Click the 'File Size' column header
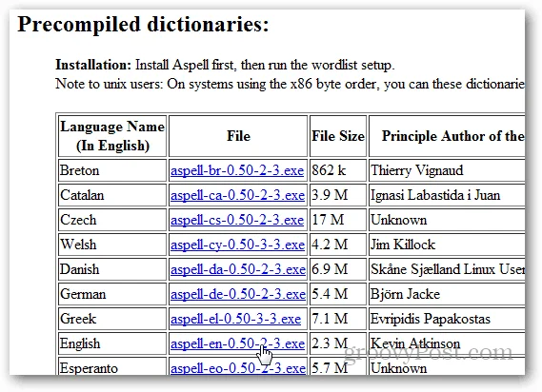The height and width of the screenshot is (392, 542). (338, 136)
